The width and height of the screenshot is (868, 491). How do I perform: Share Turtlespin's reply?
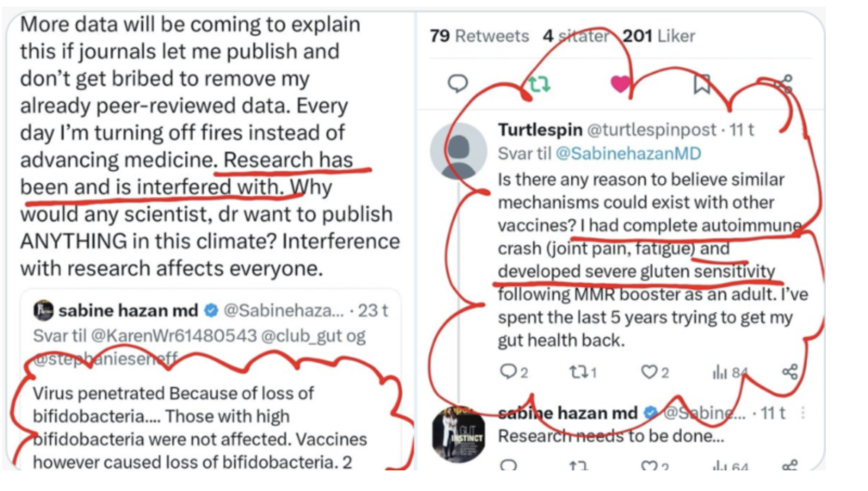point(789,372)
